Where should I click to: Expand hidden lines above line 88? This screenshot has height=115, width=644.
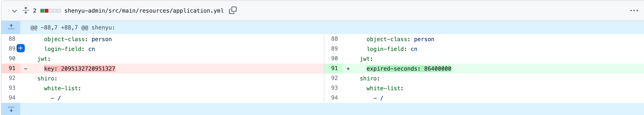click(11, 27)
